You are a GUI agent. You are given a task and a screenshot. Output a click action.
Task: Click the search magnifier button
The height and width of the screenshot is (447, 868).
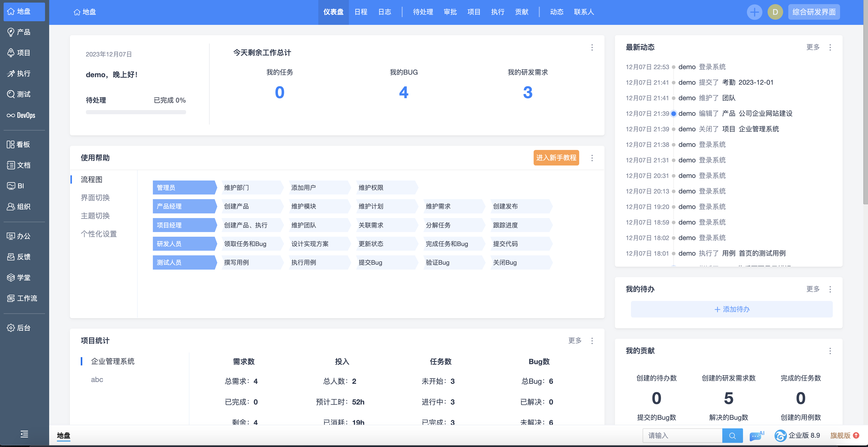click(732, 436)
